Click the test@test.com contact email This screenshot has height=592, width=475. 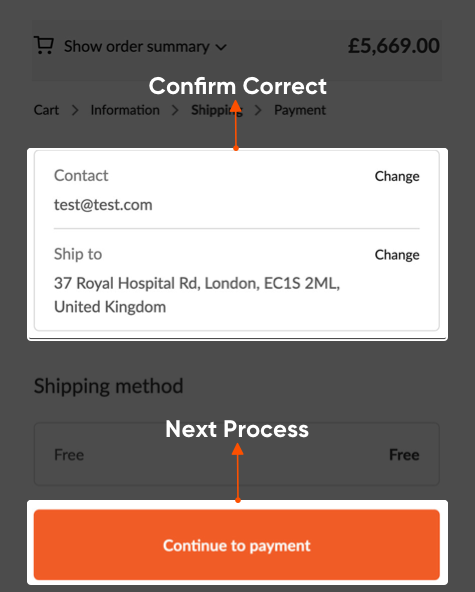point(103,205)
